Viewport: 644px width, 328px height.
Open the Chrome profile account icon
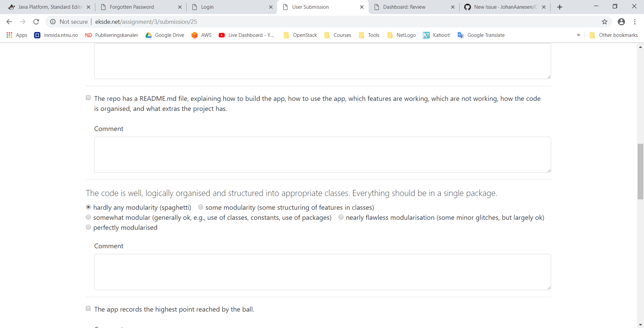621,22
